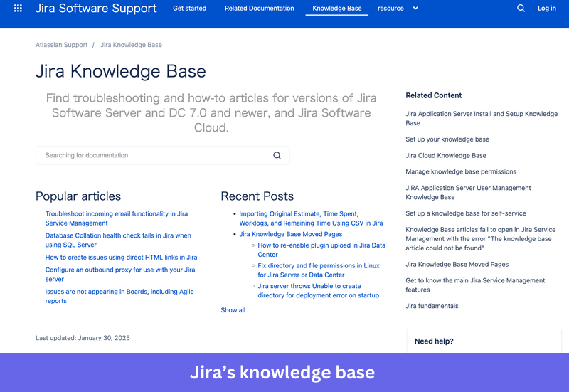Open Related Content Jira Knowledge Base Moved Pages

[457, 264]
